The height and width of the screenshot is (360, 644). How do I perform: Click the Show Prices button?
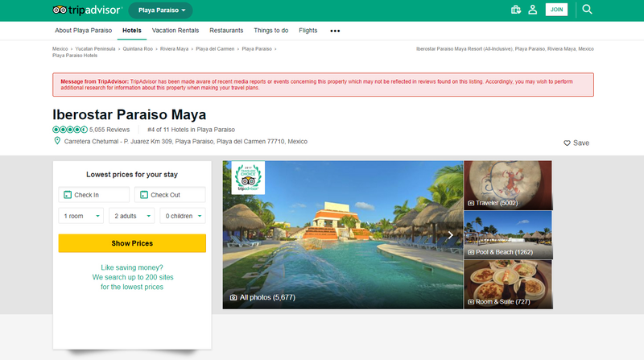(x=132, y=243)
